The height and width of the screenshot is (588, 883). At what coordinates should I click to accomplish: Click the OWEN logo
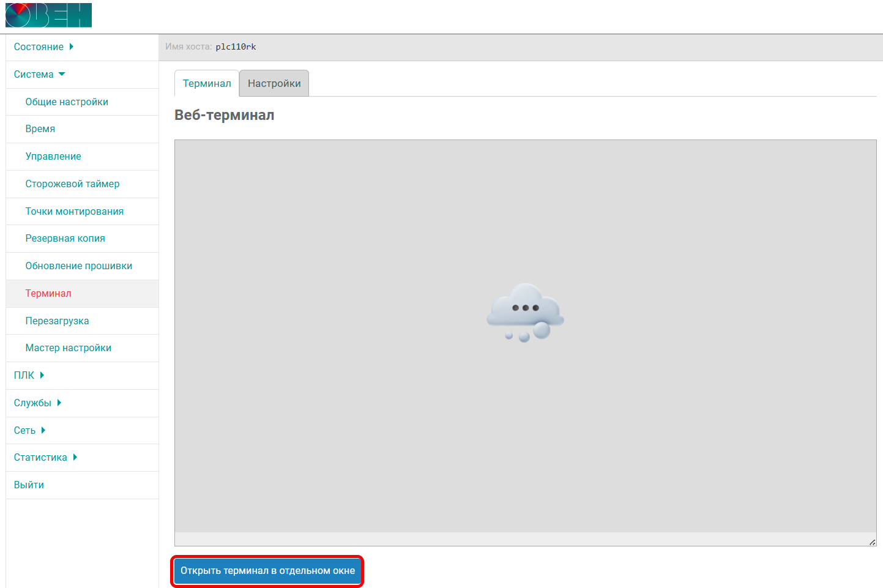[x=48, y=15]
